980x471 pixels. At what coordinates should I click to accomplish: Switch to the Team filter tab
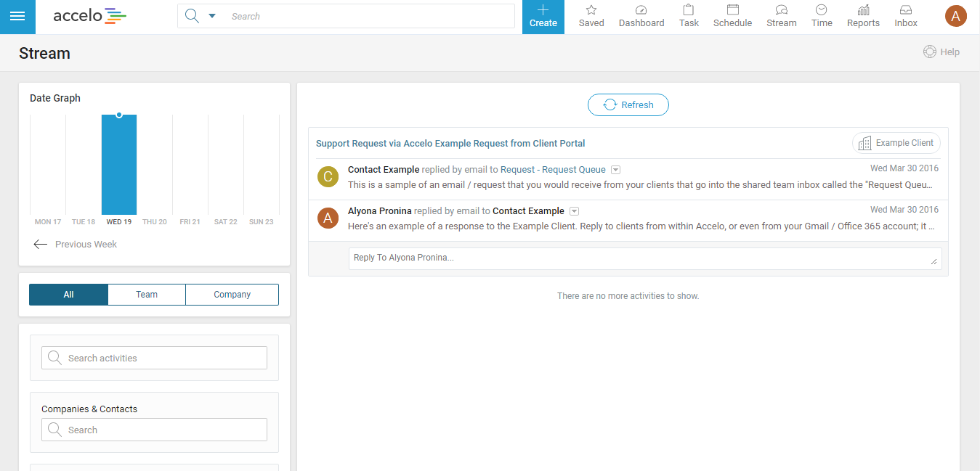(x=147, y=295)
